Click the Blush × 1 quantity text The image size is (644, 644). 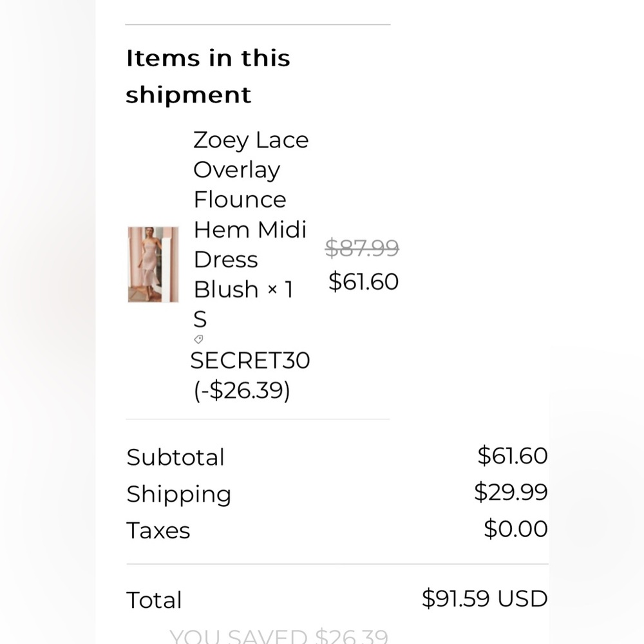(243, 289)
